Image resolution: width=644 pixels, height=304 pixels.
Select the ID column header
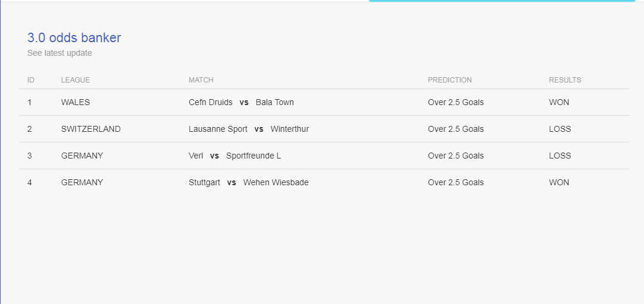tap(31, 80)
